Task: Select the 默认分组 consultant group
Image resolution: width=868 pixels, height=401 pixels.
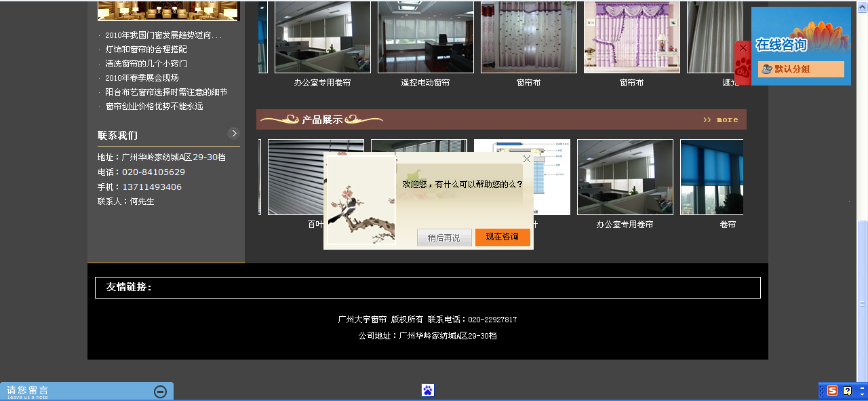Action: 800,69
